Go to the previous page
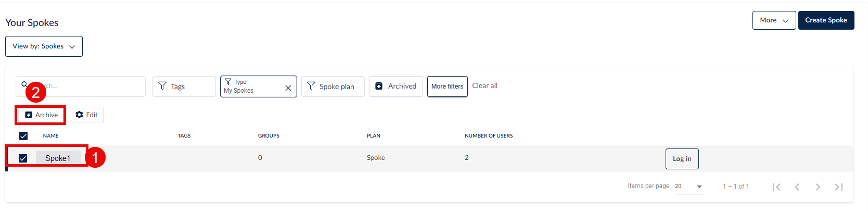 pyautogui.click(x=797, y=187)
